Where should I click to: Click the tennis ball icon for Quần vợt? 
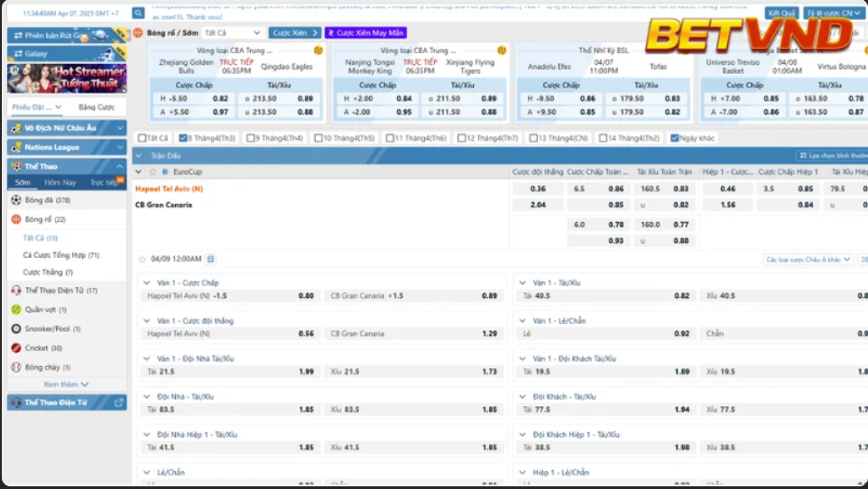click(x=16, y=309)
